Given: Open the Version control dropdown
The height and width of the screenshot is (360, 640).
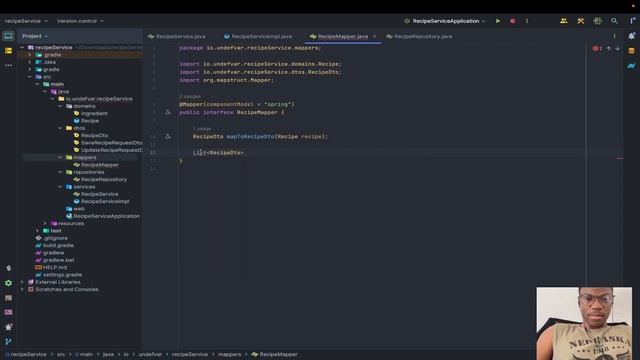Looking at the screenshot, I should pos(80,21).
